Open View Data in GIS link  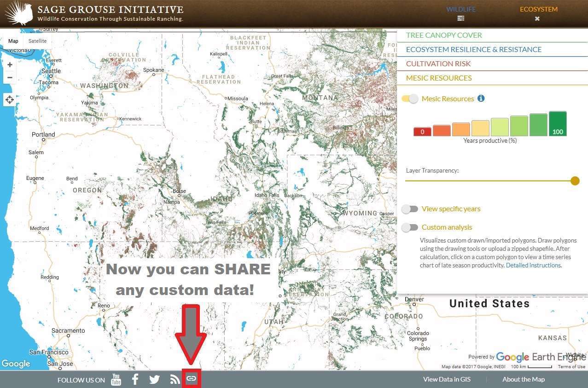pyautogui.click(x=446, y=379)
